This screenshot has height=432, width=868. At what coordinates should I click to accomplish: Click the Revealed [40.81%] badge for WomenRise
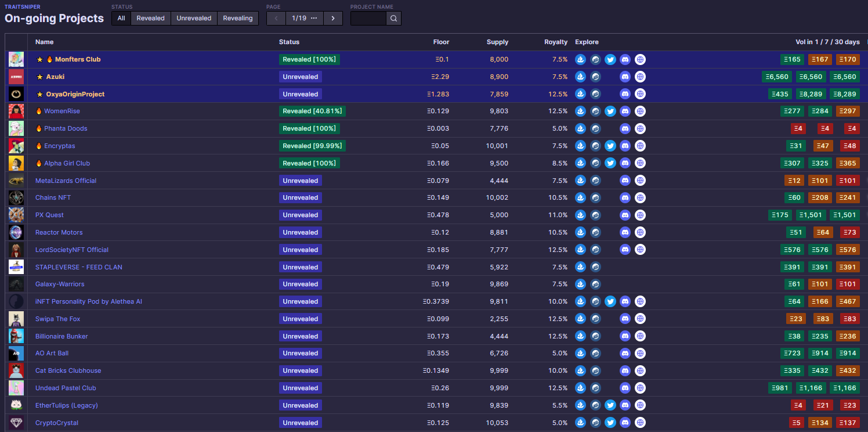(x=313, y=111)
